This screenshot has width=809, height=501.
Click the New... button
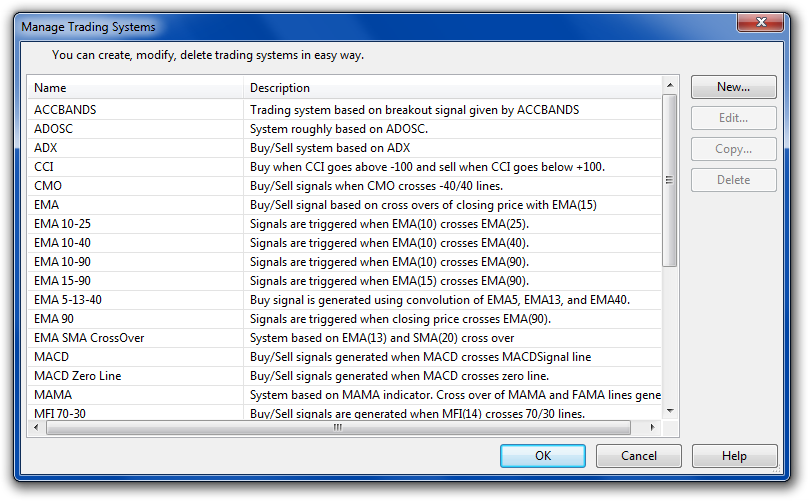pyautogui.click(x=733, y=87)
